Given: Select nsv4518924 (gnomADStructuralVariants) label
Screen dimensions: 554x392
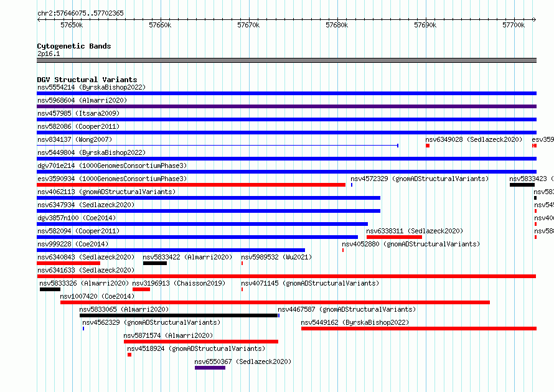Looking at the screenshot, I should pos(196,348).
